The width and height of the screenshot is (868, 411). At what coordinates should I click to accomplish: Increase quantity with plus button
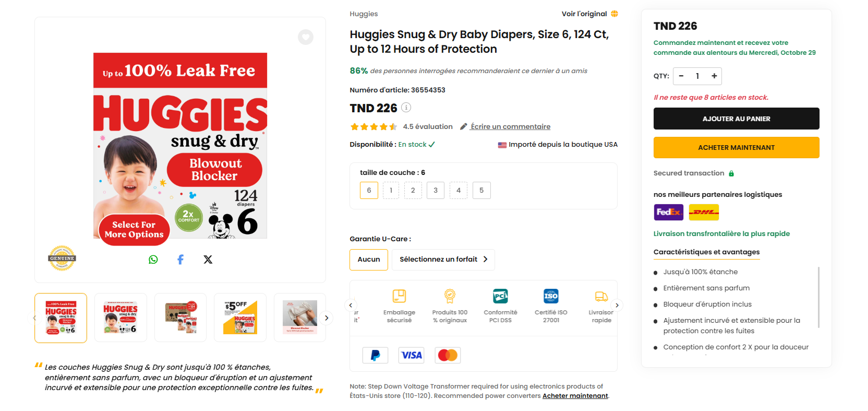click(714, 76)
